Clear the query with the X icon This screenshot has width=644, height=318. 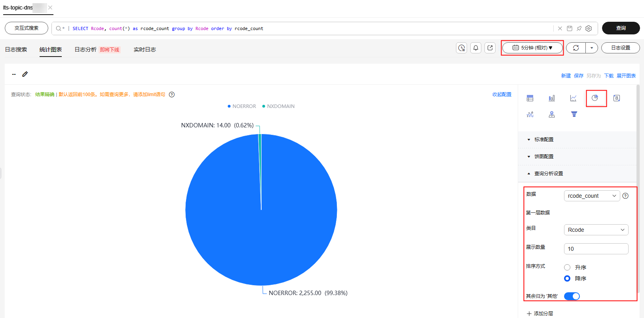[560, 28]
